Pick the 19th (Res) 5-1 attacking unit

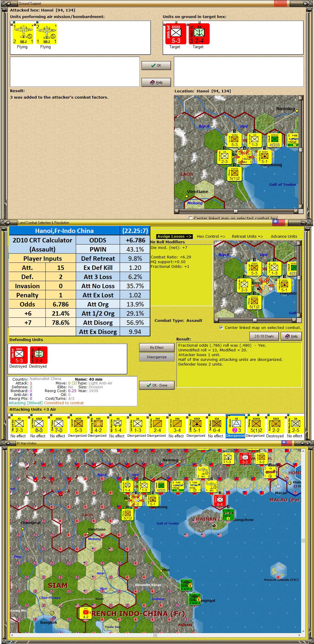point(197,425)
